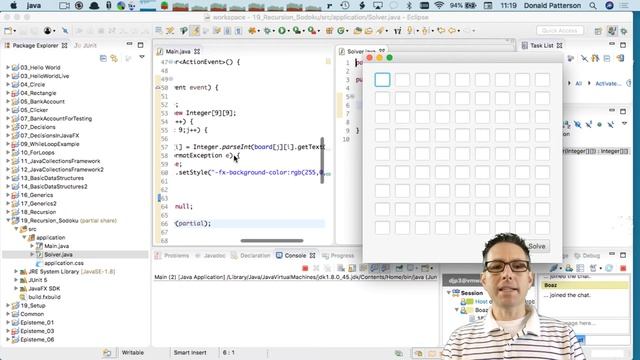Click the red Terminate button in Console
This screenshot has width=640, height=360.
[x=305, y=268]
